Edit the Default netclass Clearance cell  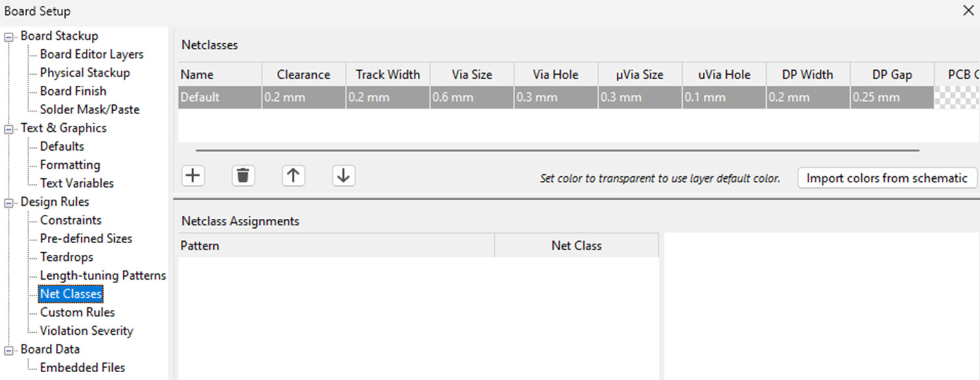303,98
